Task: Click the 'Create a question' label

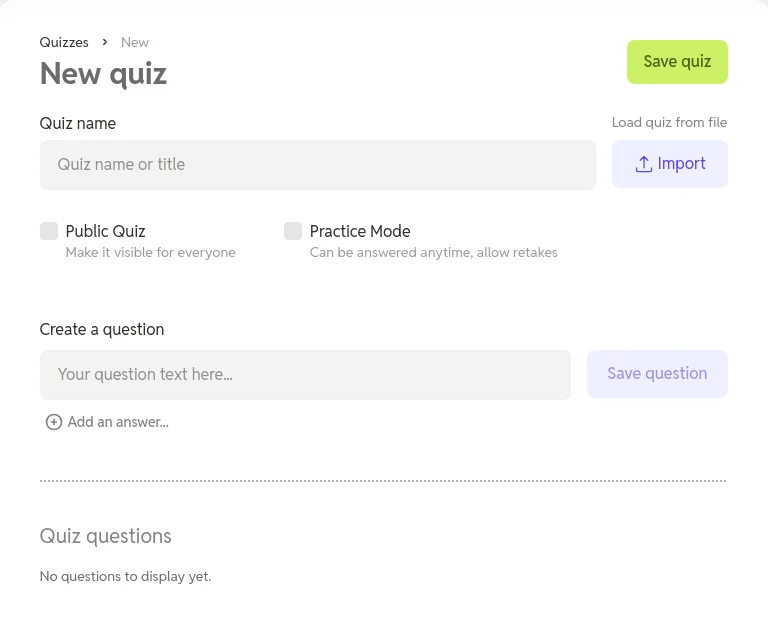Action: 102,330
